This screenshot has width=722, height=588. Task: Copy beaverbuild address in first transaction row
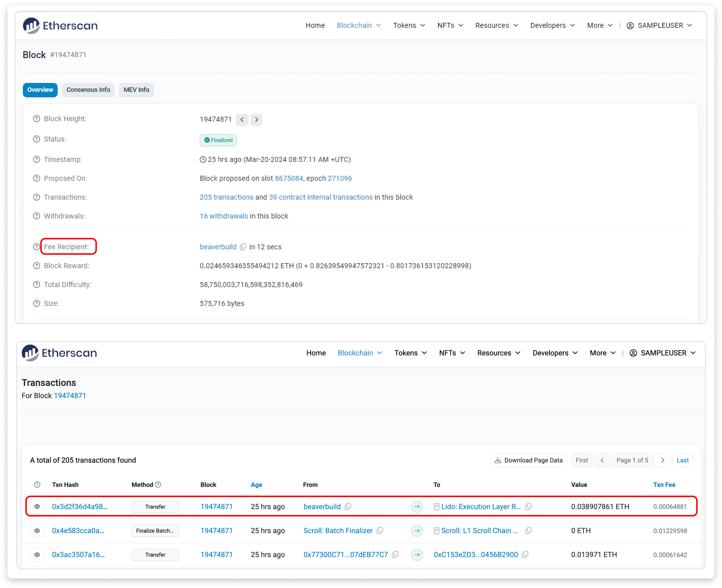click(x=348, y=506)
